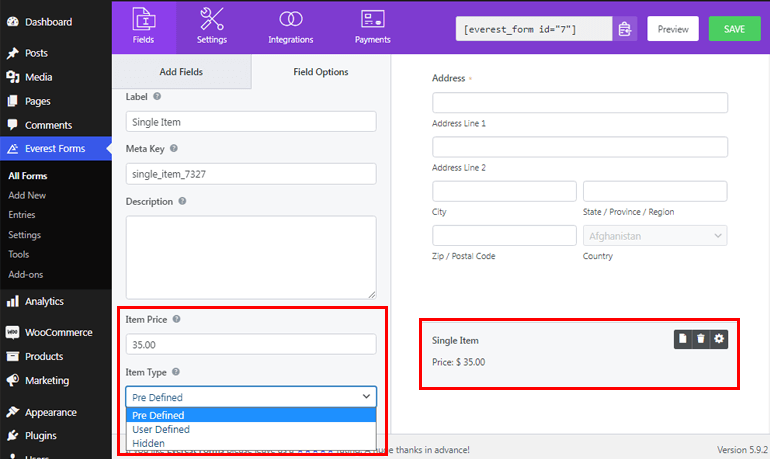Select the Single Item field label in preview
The width and height of the screenshot is (770, 459).
click(x=455, y=340)
